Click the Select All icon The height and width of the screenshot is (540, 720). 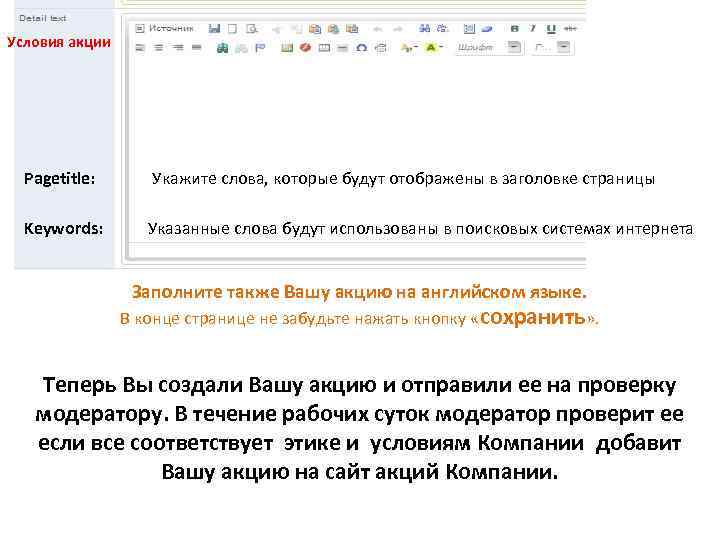point(469,28)
